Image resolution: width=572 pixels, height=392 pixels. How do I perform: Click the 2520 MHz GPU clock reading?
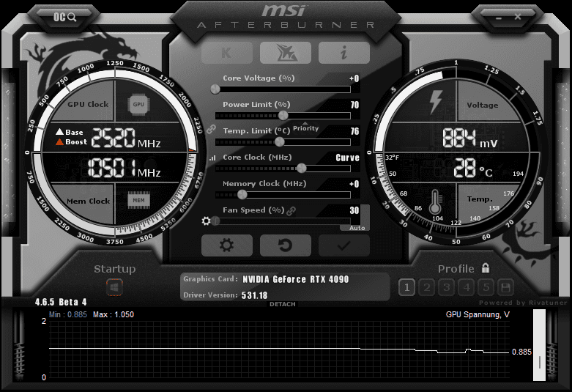[126, 138]
